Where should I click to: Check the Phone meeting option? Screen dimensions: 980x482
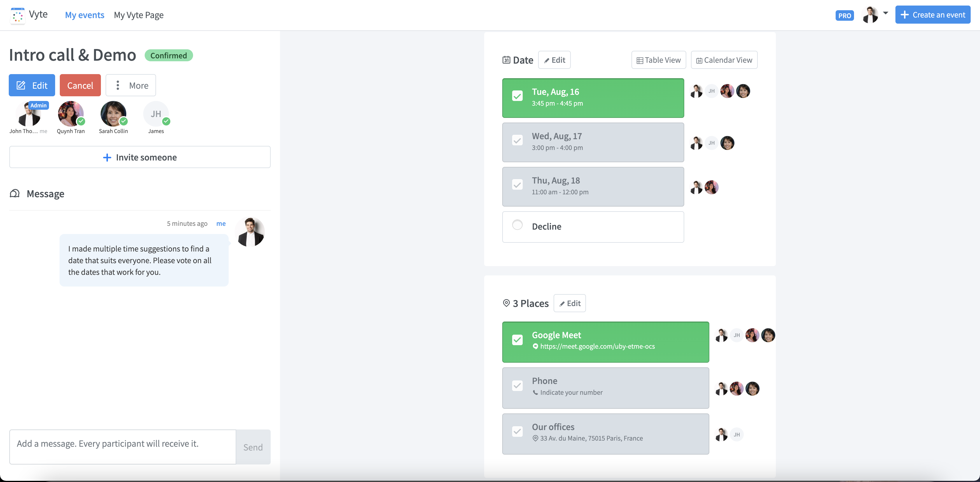click(517, 385)
